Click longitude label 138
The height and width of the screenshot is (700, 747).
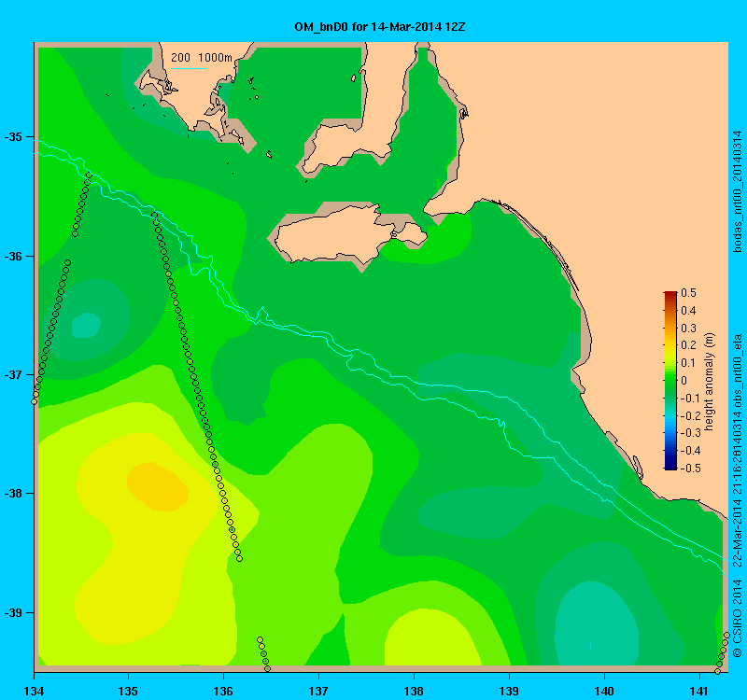(x=414, y=691)
